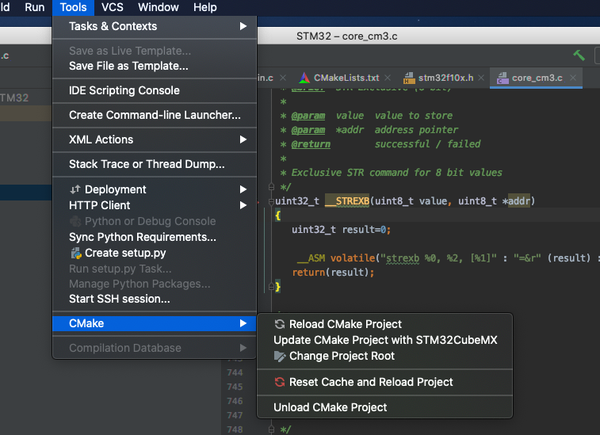Viewport: 600px width, 435px height.
Task: Choose Unload CMake Project
Action: 385,407
